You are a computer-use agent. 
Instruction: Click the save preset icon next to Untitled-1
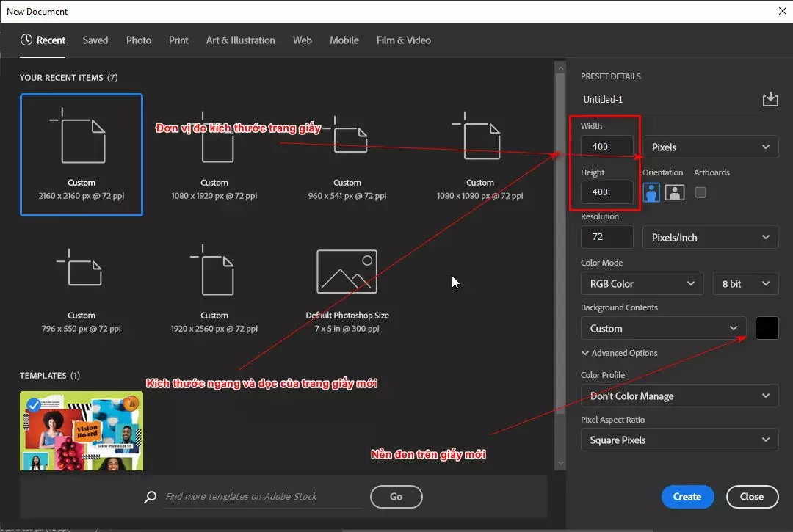tap(770, 98)
